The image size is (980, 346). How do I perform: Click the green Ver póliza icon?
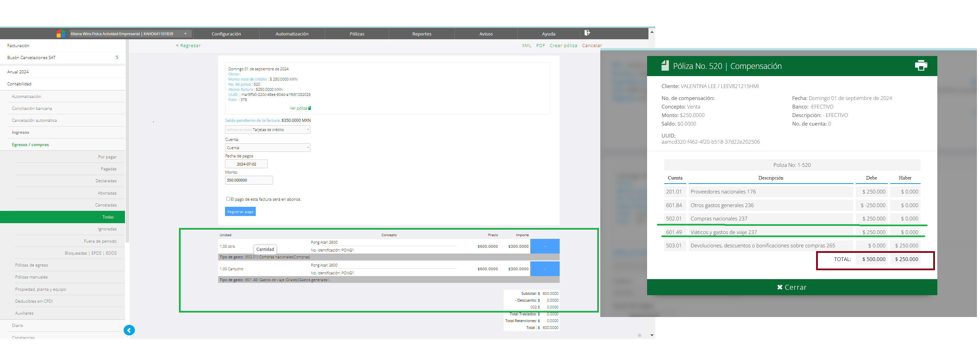[x=309, y=109]
